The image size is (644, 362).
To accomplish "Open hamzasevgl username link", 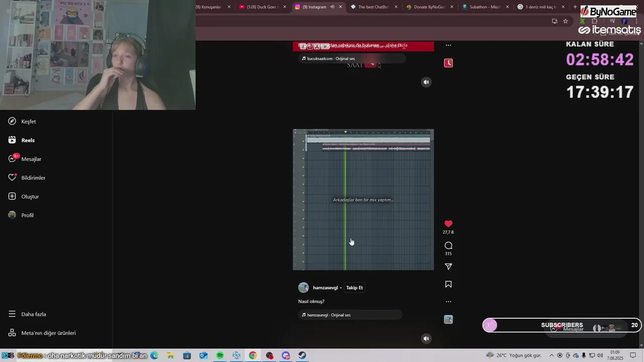I will (326, 288).
